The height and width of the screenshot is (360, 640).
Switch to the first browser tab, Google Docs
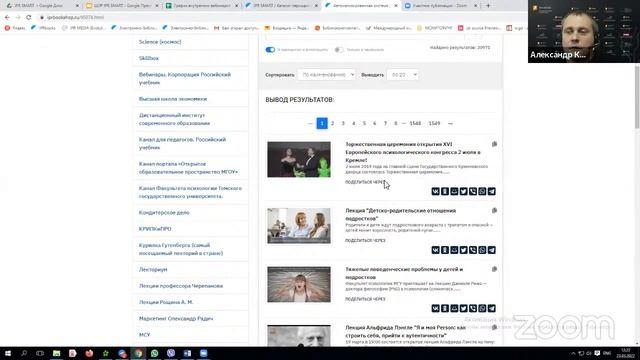(x=41, y=6)
